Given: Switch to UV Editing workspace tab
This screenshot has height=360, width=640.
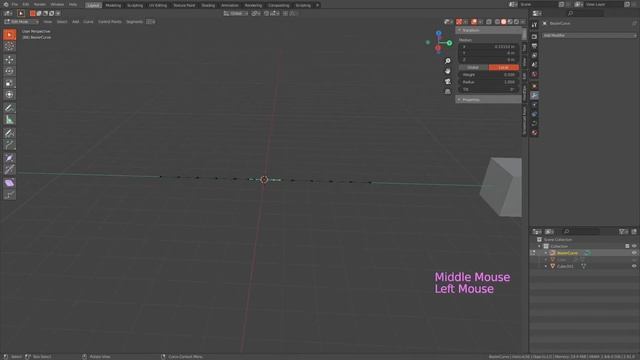Looking at the screenshot, I should coord(158,5).
